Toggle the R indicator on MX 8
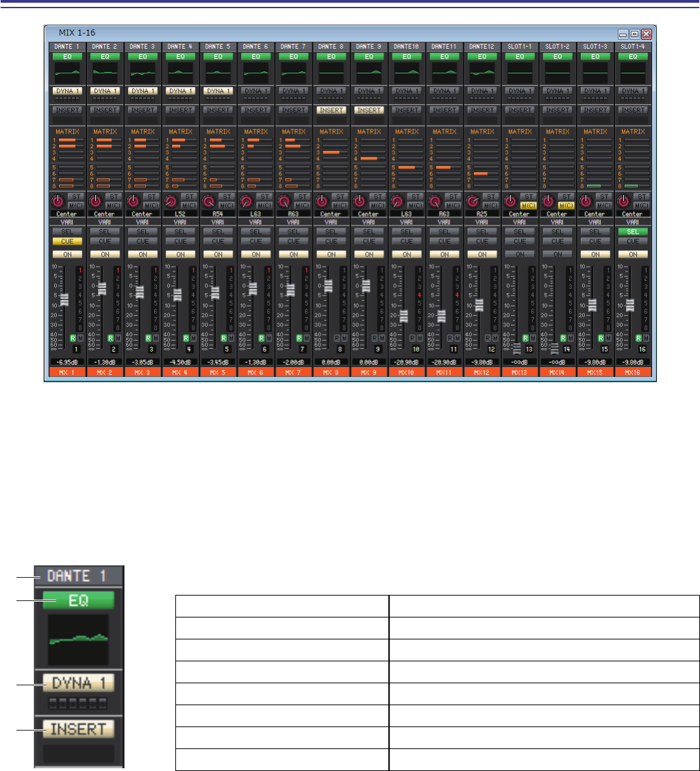Viewport: 700px width, 771px height. click(x=337, y=339)
